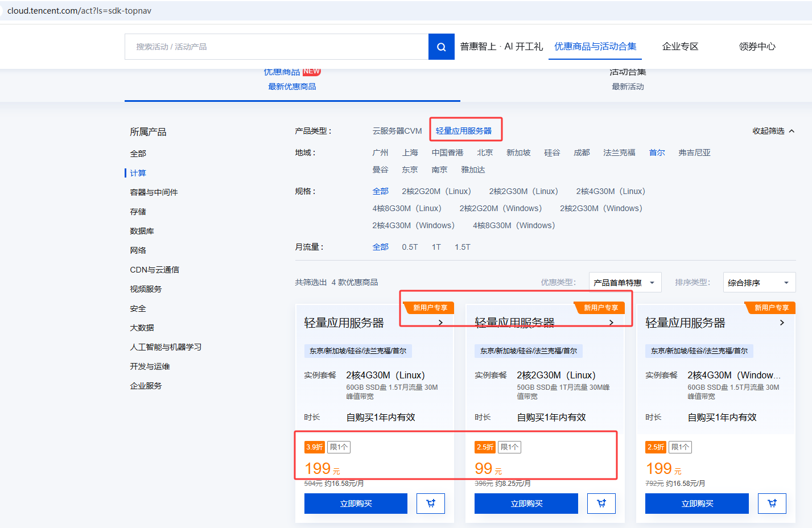Viewport: 812px width, 528px height.
Task: Filter region by 新加坡
Action: pos(518,152)
